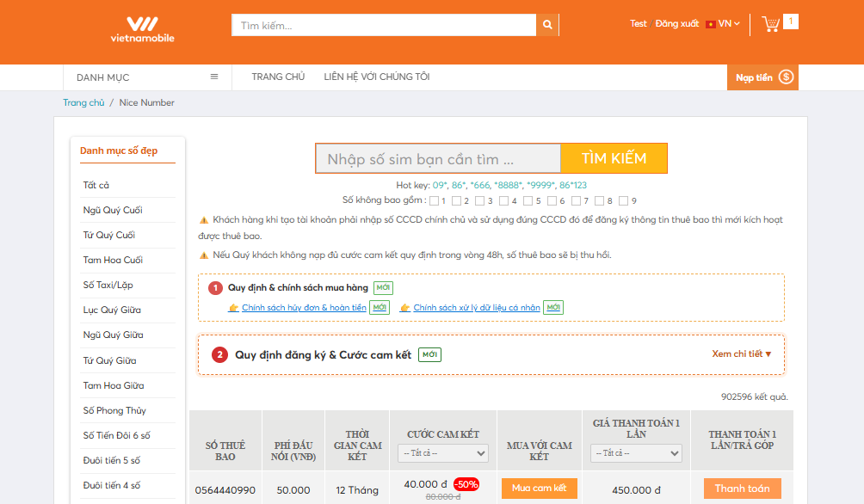Screen dimensions: 864x504
Task: Click the search magnifier icon in header
Action: click(547, 25)
